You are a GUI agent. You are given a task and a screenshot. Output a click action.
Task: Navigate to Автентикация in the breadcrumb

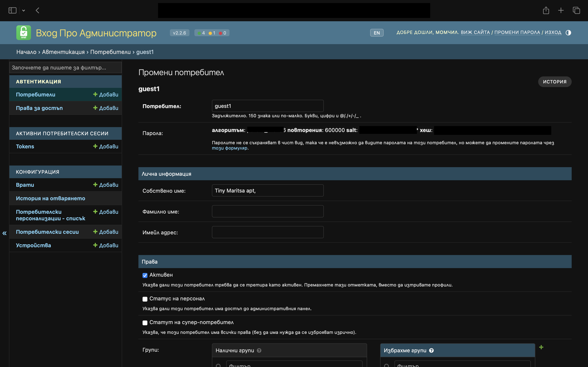click(x=63, y=52)
